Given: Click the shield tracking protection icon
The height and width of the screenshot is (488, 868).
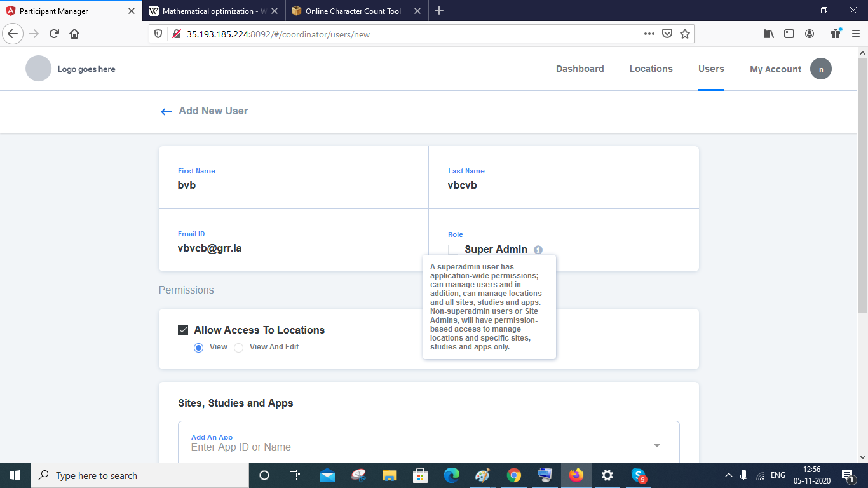Looking at the screenshot, I should tap(159, 34).
